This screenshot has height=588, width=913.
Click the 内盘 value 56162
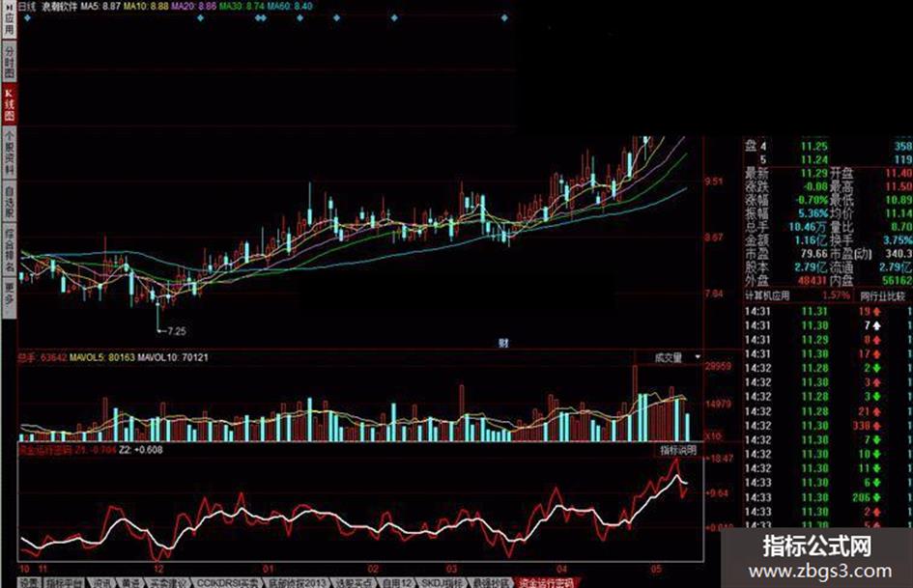[898, 281]
